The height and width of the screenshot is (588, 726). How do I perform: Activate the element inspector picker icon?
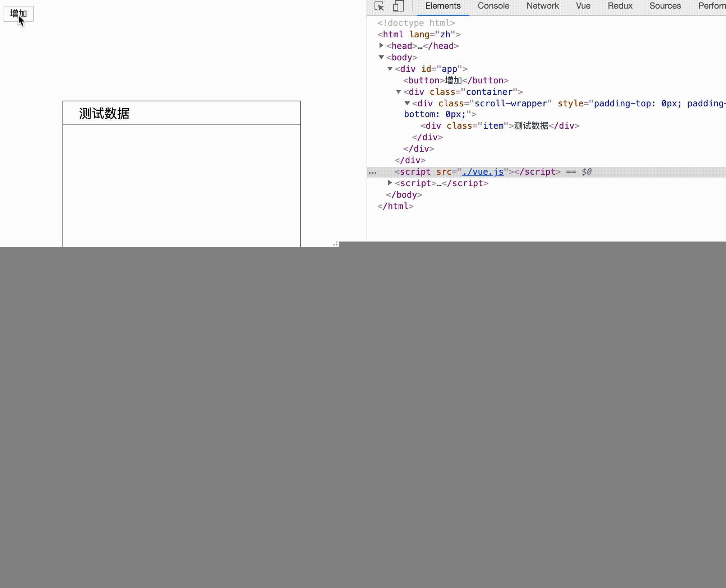pyautogui.click(x=379, y=6)
